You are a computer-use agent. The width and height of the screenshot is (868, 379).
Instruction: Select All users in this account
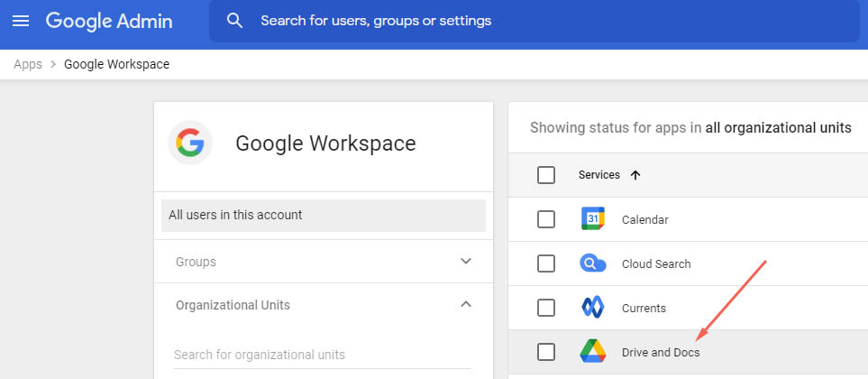(324, 215)
